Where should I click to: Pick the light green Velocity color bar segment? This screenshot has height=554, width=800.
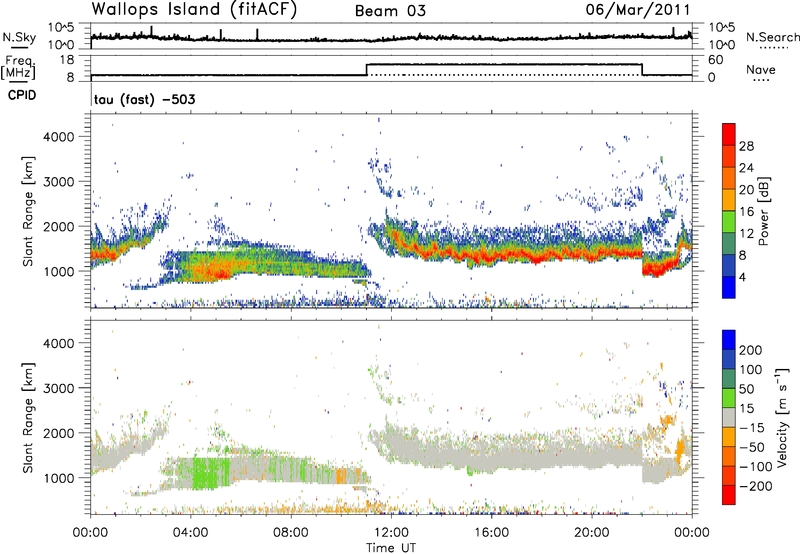729,398
